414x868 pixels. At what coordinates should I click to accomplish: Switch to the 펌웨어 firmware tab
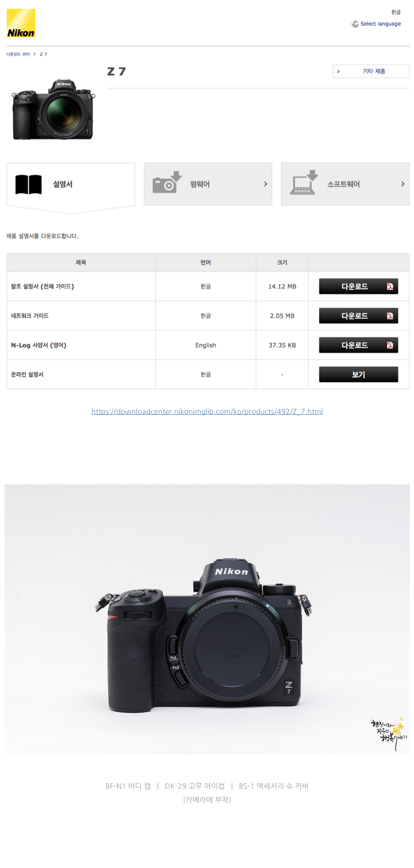coord(208,184)
